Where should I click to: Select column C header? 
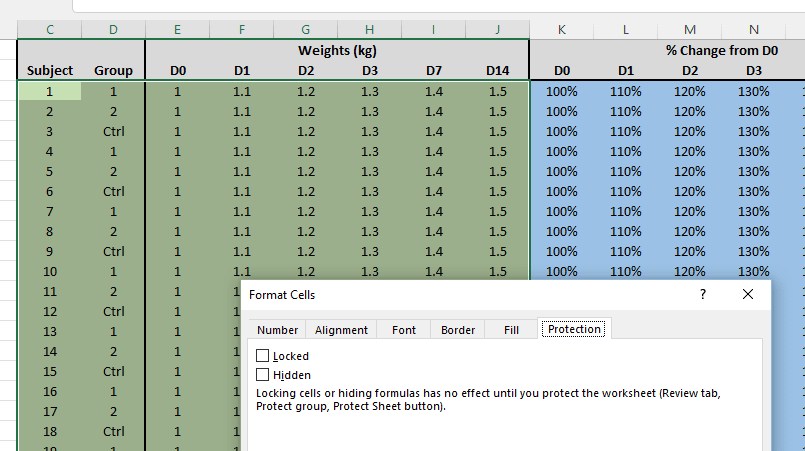tap(50, 30)
